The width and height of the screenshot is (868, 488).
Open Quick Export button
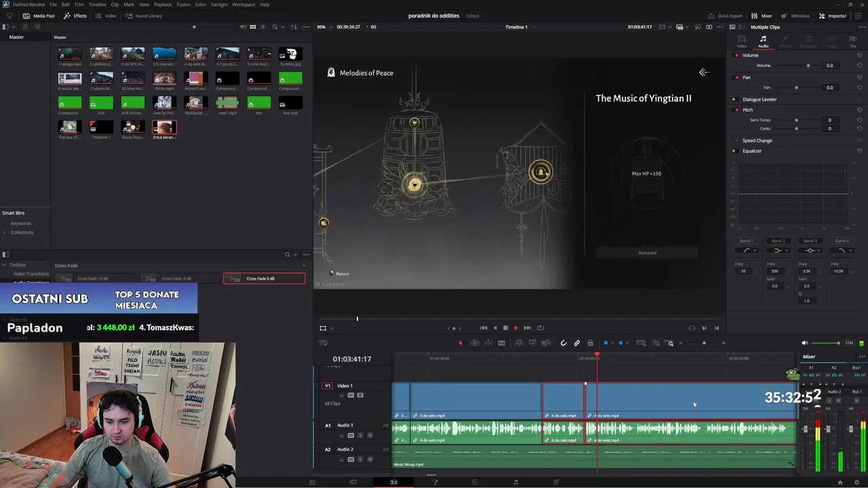click(x=725, y=16)
